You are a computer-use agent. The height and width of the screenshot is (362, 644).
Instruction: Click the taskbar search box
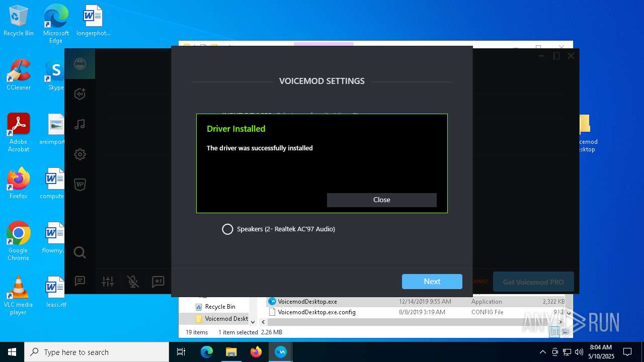click(97, 352)
